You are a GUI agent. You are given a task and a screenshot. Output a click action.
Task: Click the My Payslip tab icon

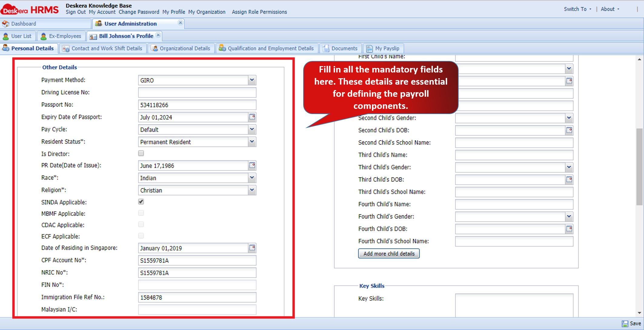click(369, 48)
